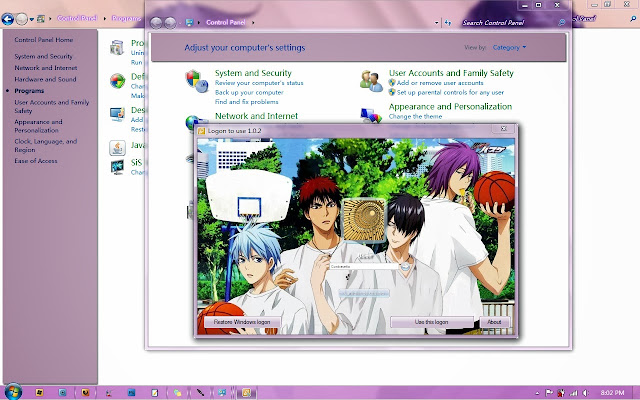Open System and Security heading link
This screenshot has height=400, width=640.
click(253, 73)
